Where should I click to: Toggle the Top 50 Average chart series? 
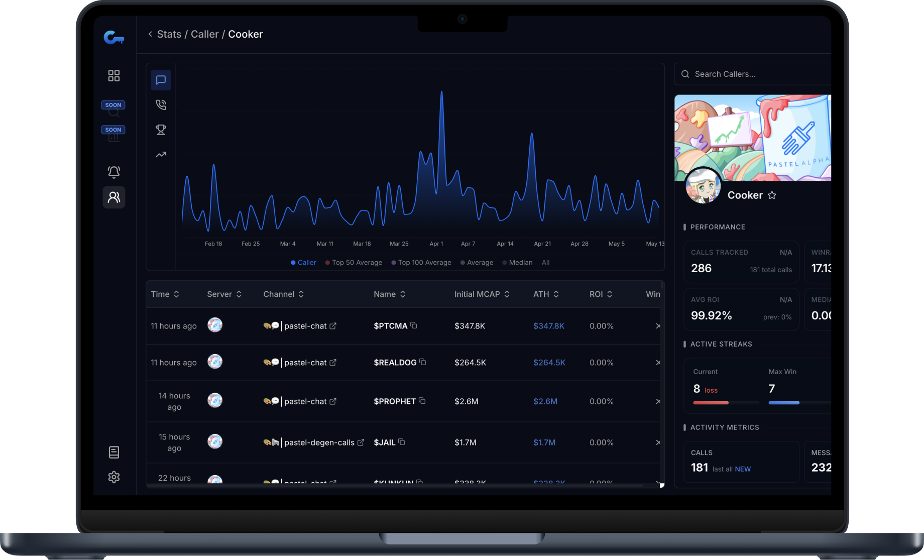[x=354, y=262]
